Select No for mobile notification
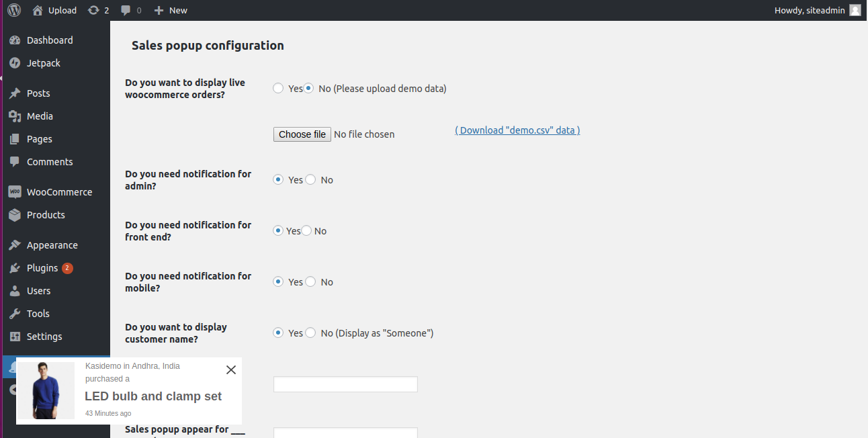The width and height of the screenshot is (868, 438). 310,281
